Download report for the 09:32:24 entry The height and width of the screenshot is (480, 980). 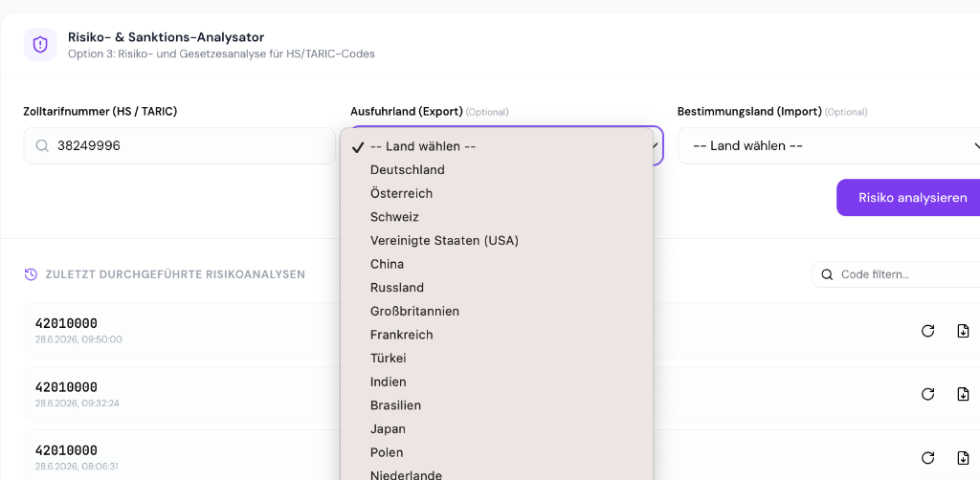click(963, 394)
